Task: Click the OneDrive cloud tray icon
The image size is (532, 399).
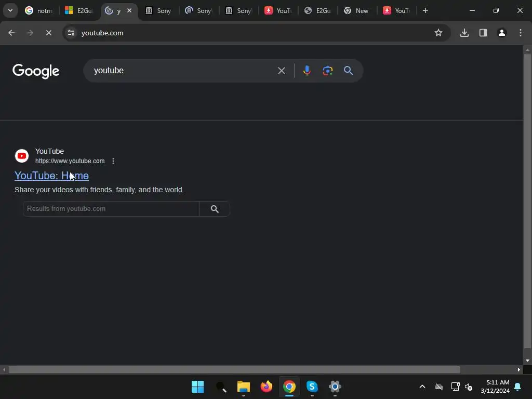Action: [439, 387]
